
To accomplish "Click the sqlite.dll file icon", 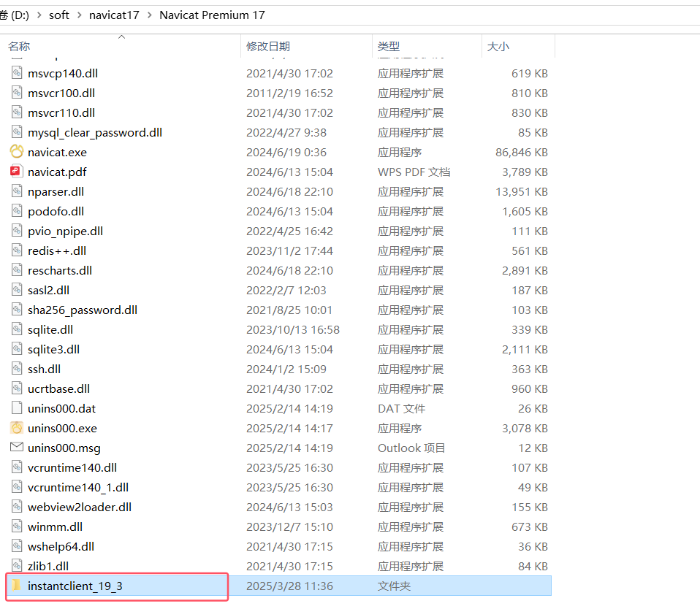I will [17, 329].
